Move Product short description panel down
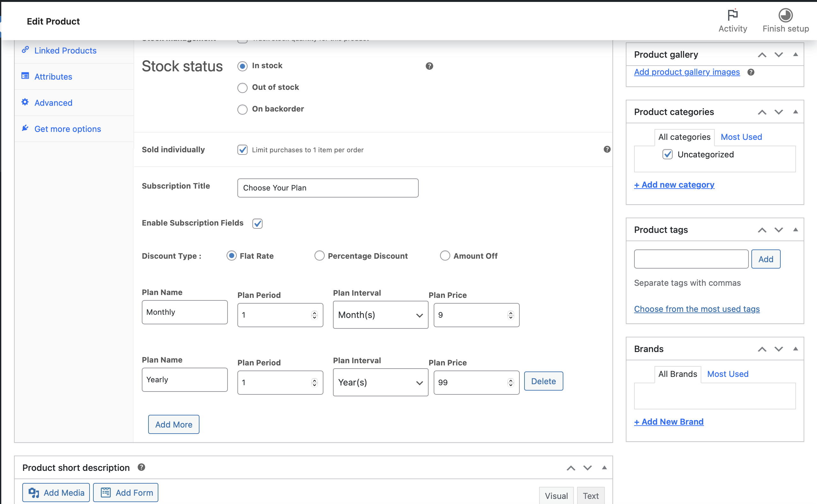Image resolution: width=817 pixels, height=504 pixels. pos(587,468)
